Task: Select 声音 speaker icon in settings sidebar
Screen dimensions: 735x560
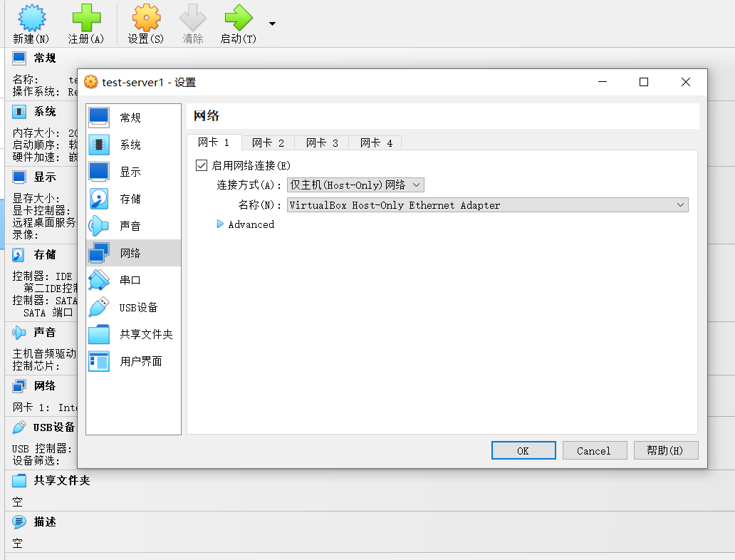Action: pos(99,226)
